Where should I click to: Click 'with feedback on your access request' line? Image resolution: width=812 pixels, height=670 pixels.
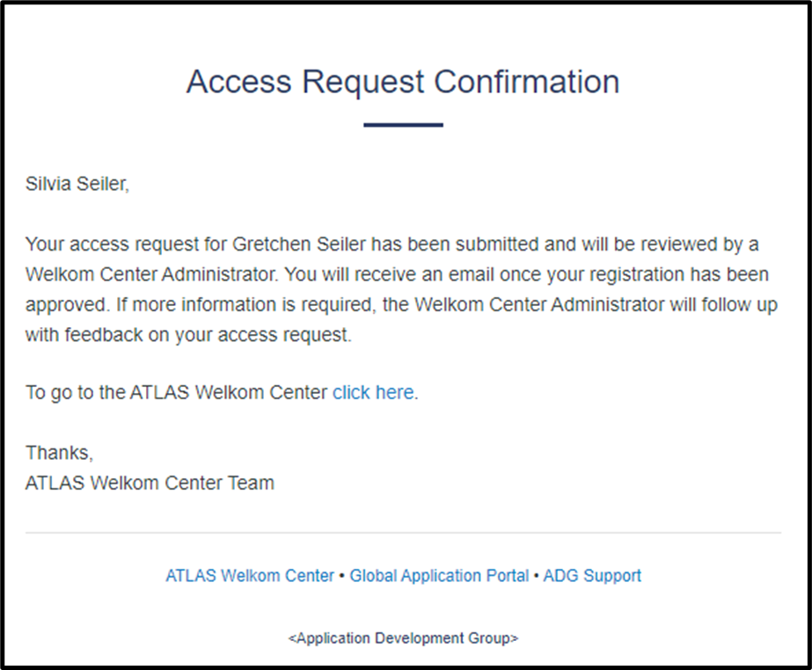pos(188,335)
